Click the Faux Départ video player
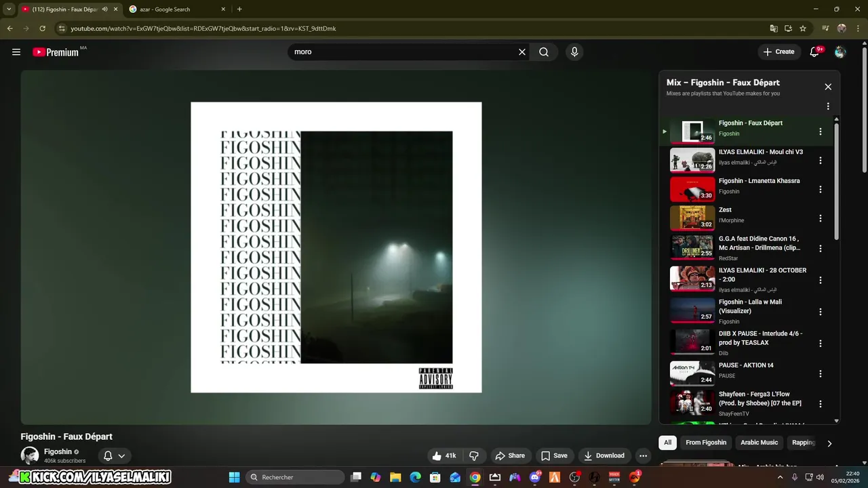Image resolution: width=868 pixels, height=488 pixels. 336,247
